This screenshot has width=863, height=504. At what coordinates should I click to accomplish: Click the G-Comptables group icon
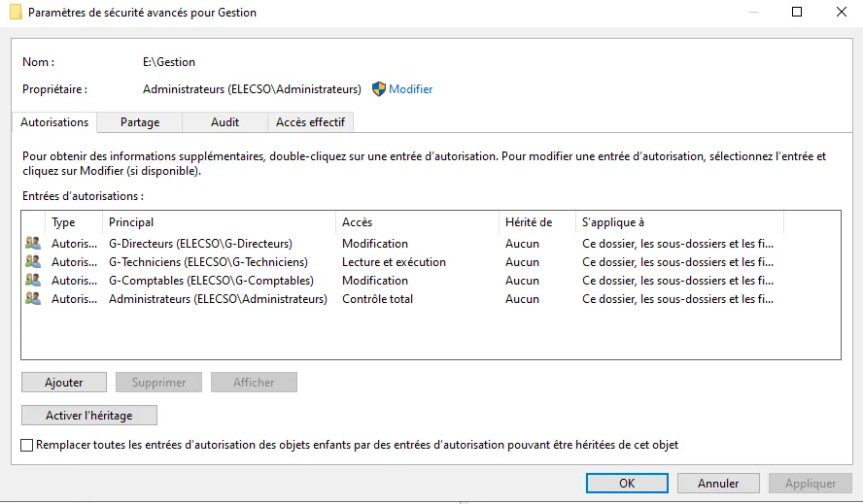click(33, 281)
